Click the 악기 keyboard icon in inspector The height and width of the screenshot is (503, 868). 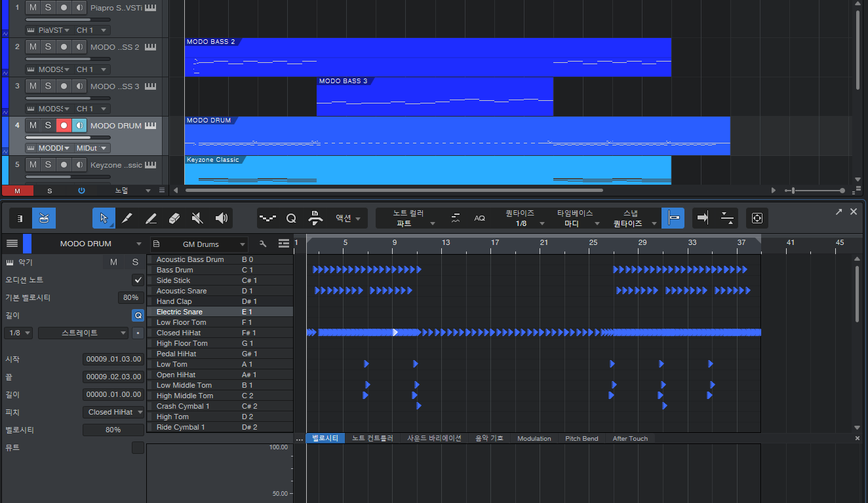[x=10, y=262]
